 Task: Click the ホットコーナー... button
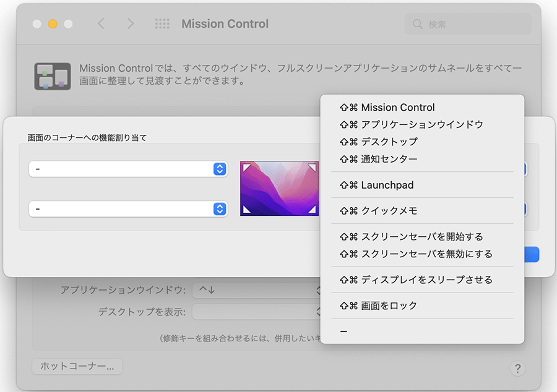(x=77, y=367)
